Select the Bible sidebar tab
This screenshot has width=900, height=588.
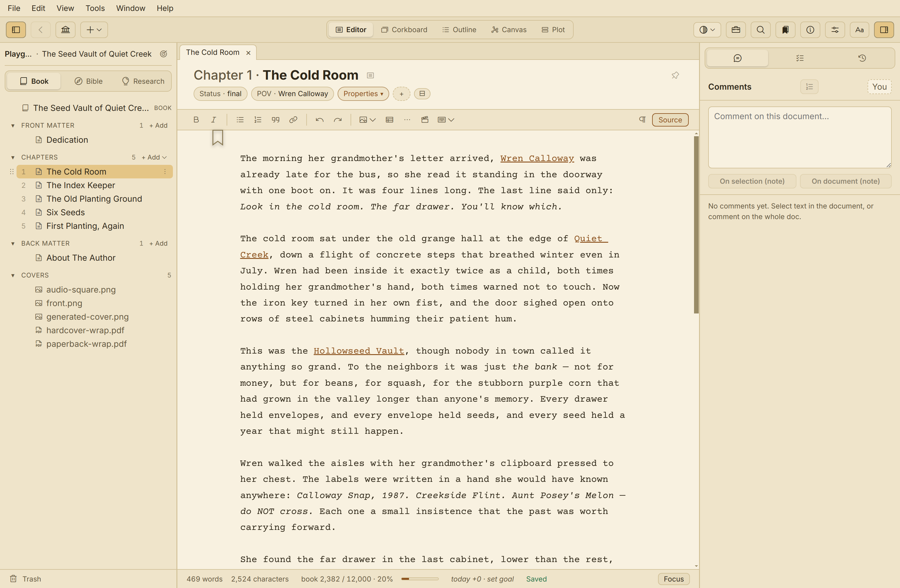[89, 81]
